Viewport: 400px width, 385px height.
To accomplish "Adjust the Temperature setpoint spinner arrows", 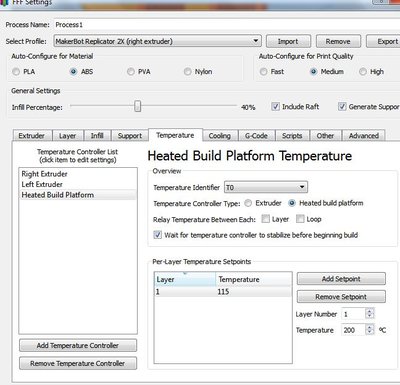I will [x=369, y=330].
